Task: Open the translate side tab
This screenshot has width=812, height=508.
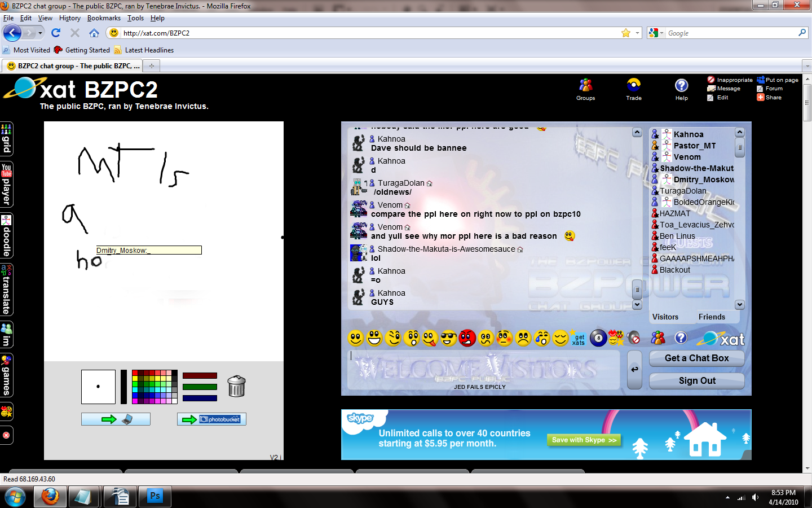Action: click(x=6, y=290)
